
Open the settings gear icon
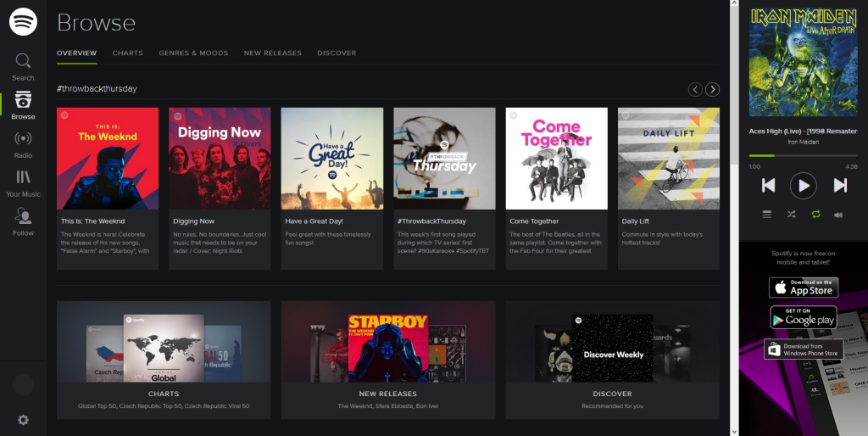click(x=23, y=420)
